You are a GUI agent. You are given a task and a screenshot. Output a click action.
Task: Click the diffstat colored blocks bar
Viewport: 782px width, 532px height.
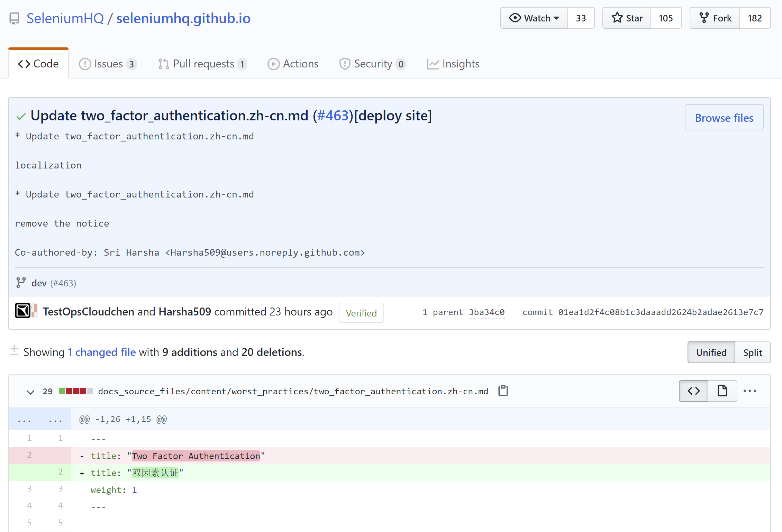click(76, 391)
